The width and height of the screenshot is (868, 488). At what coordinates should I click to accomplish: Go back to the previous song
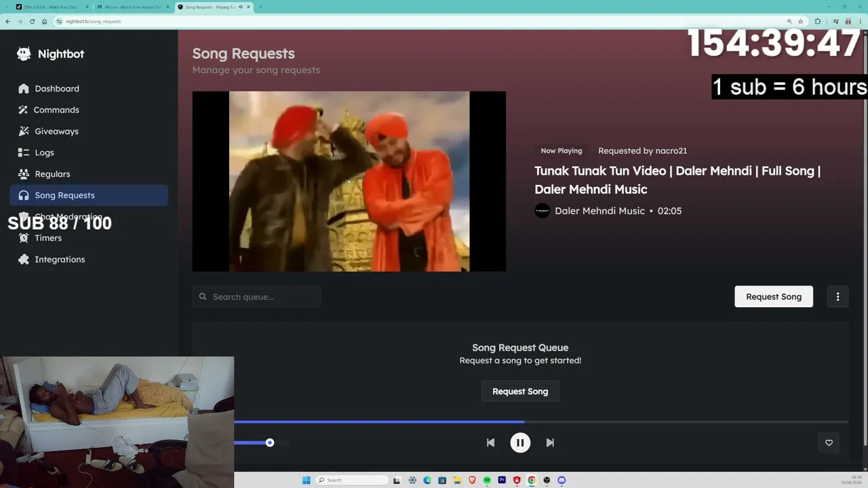(x=490, y=443)
